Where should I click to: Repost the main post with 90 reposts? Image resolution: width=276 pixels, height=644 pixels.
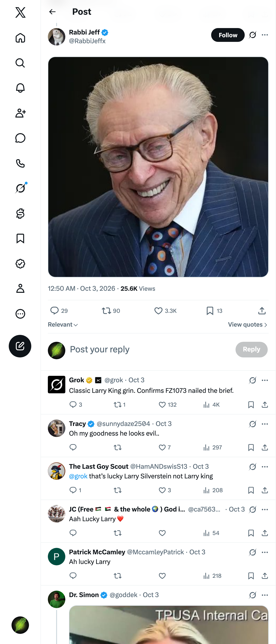(111, 311)
